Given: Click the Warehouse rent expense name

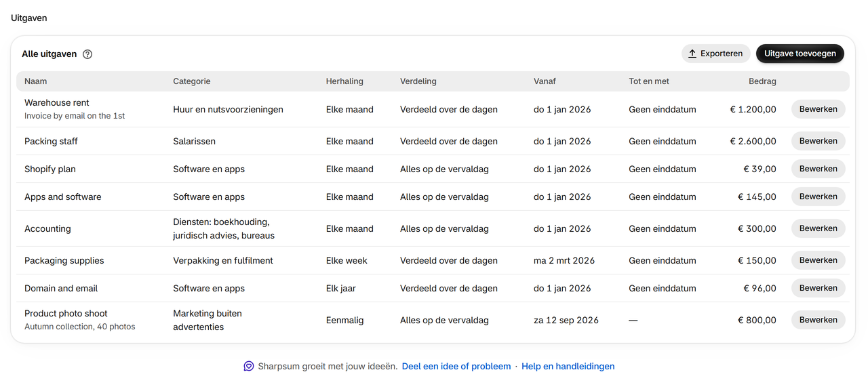Looking at the screenshot, I should click(x=57, y=103).
